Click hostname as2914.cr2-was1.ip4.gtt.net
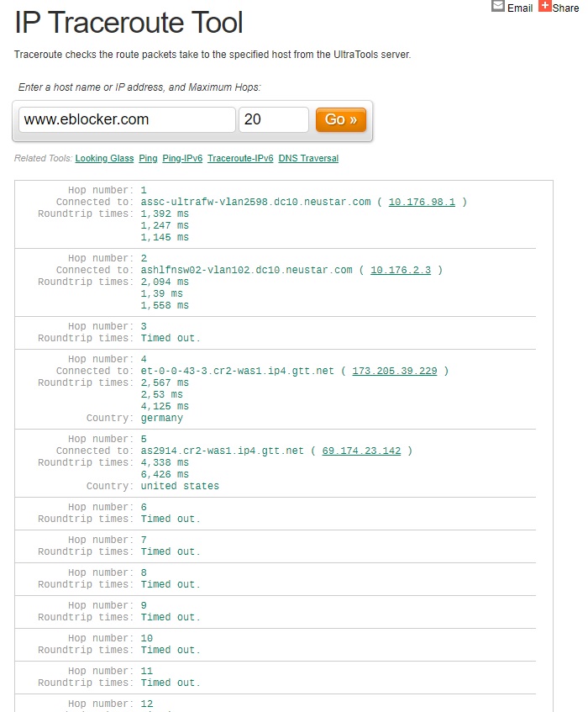Screen dimensions: 588x712 (x=223, y=451)
